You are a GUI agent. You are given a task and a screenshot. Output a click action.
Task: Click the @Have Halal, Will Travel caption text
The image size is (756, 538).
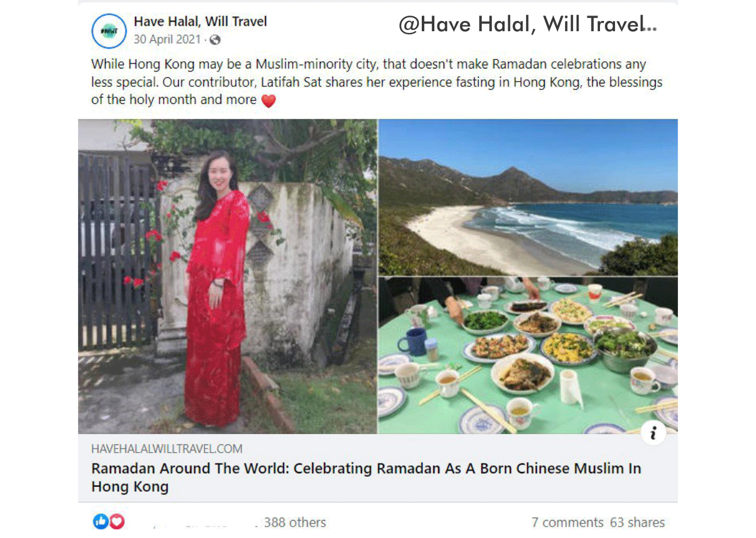(x=528, y=24)
